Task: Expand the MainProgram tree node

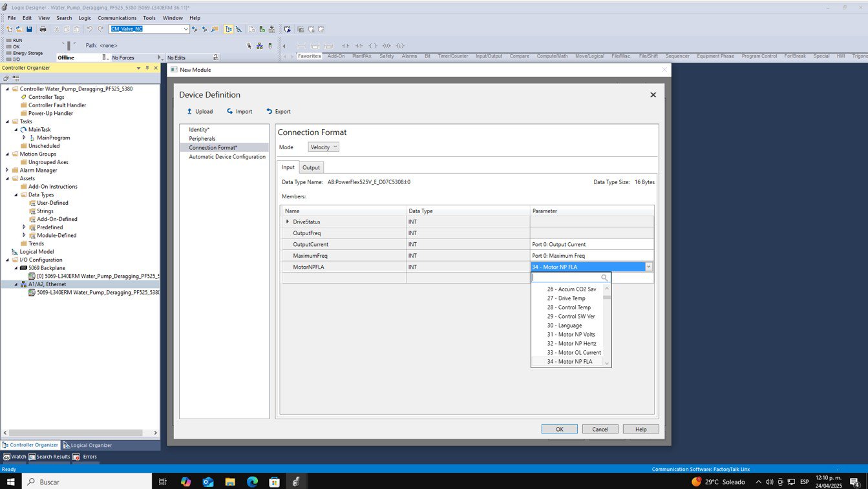Action: pyautogui.click(x=25, y=138)
